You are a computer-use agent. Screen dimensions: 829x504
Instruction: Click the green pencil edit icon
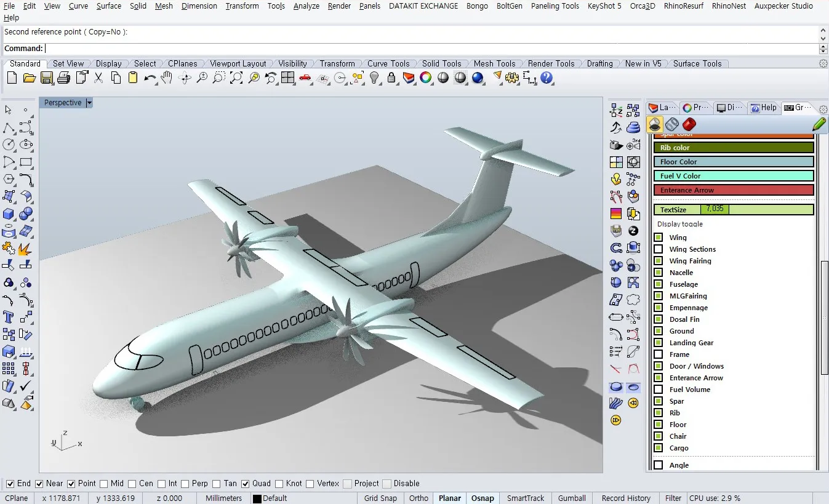[x=819, y=124]
